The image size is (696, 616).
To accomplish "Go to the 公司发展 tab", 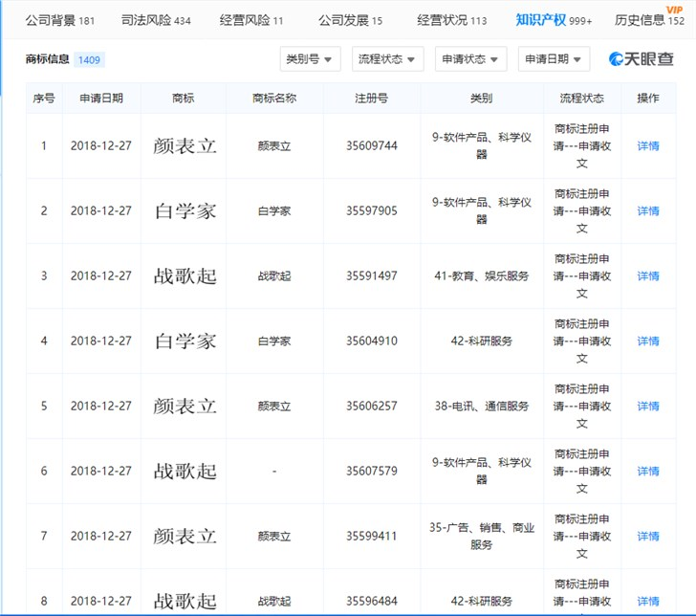I will [x=350, y=20].
